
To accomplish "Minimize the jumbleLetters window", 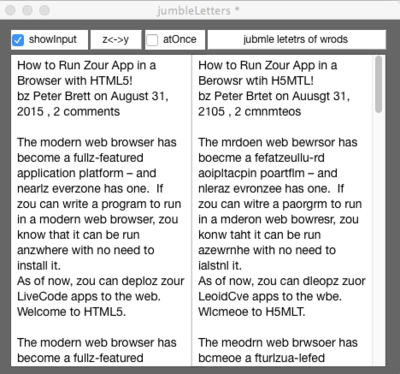I will tap(27, 10).
